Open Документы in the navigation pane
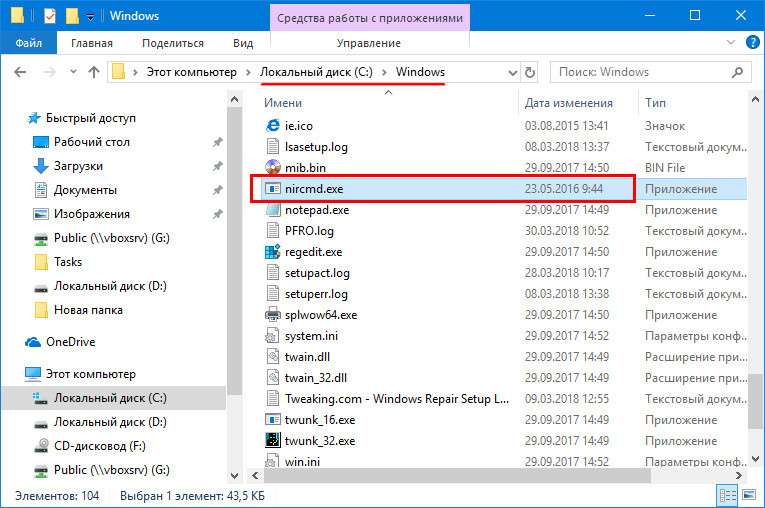The image size is (765, 508). [85, 190]
